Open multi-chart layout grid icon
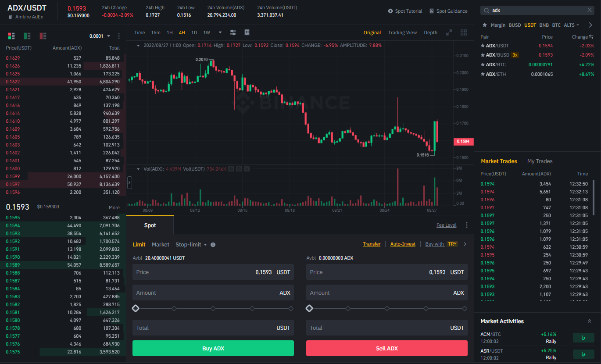The image size is (601, 364). coord(464,32)
